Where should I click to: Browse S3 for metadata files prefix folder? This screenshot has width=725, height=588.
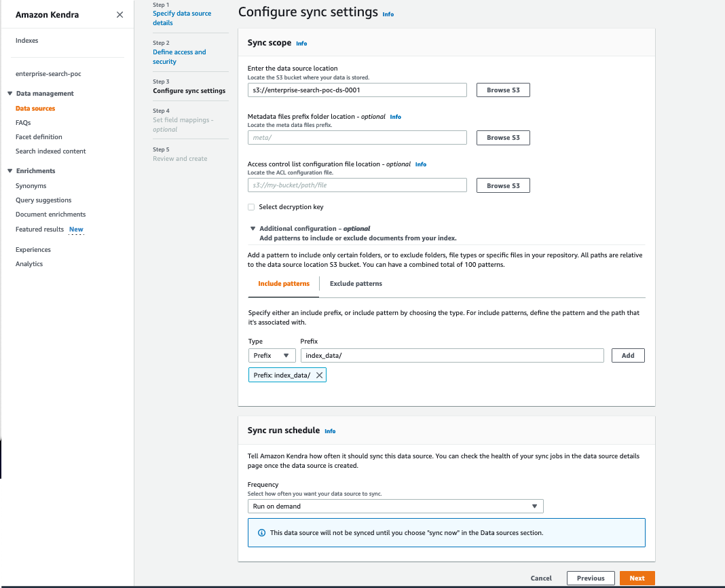[503, 138]
